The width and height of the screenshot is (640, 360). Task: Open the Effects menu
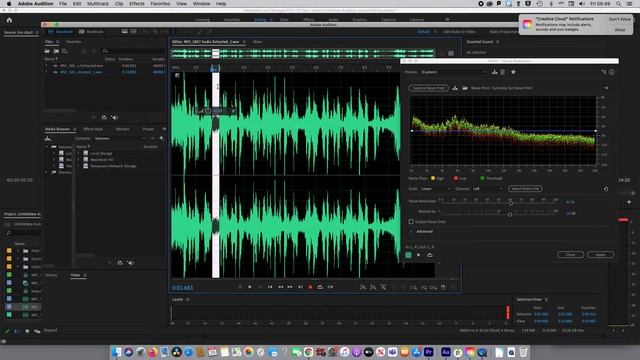137,4
